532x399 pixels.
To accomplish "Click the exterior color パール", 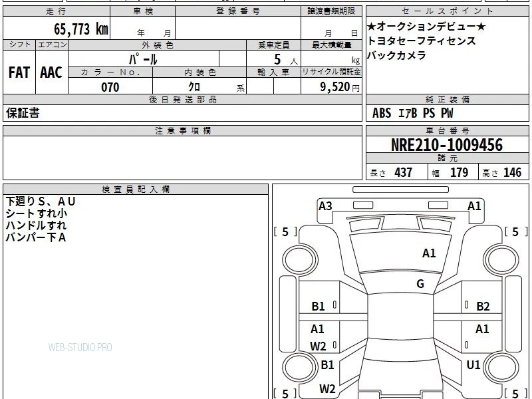I will point(143,59).
